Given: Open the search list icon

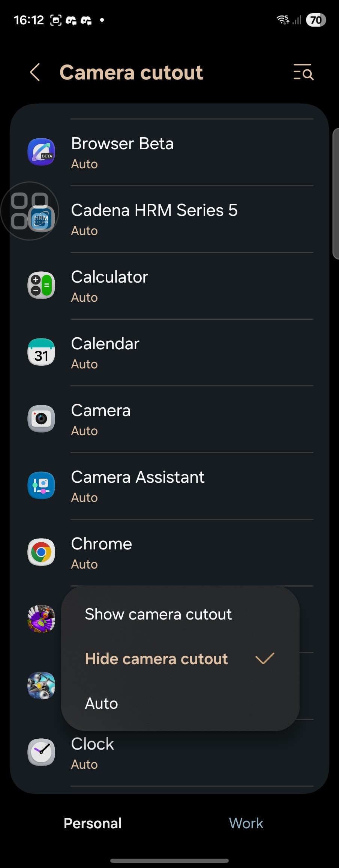Looking at the screenshot, I should [303, 72].
